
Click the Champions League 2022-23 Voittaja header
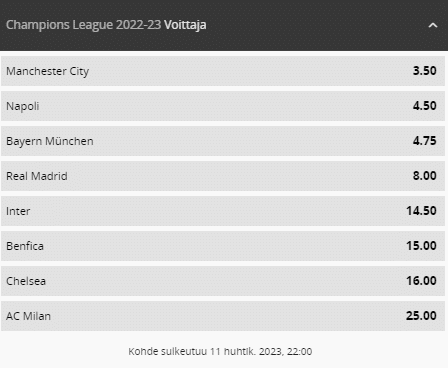(x=224, y=25)
